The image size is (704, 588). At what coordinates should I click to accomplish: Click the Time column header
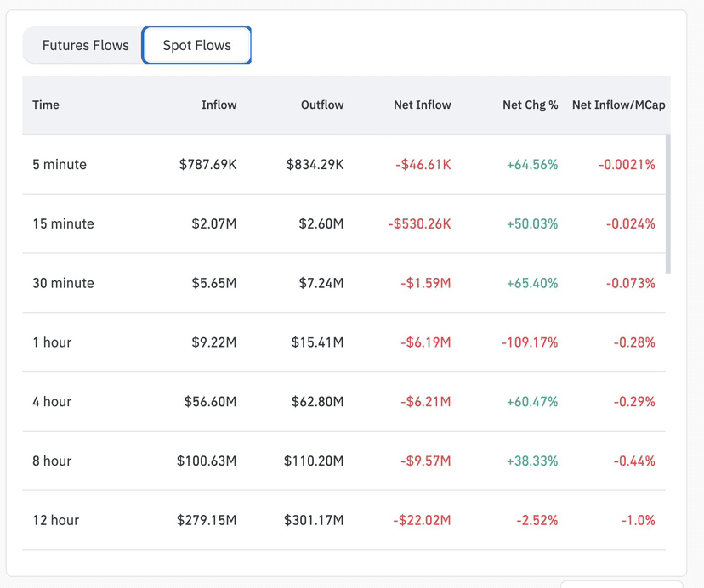tap(46, 105)
